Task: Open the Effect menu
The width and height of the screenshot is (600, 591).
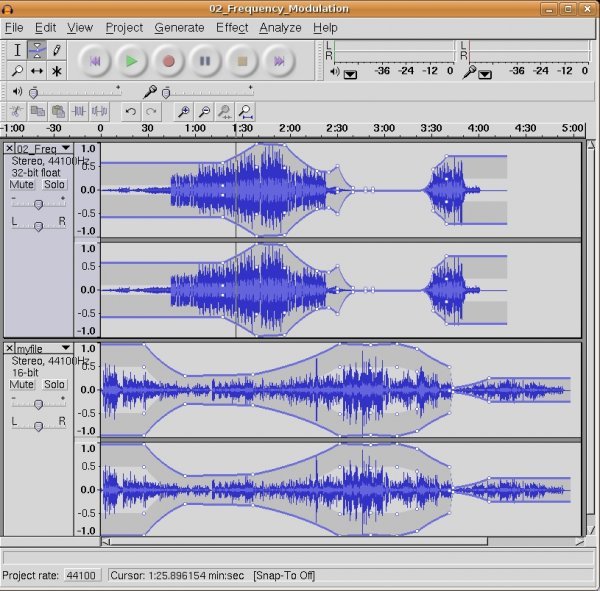Action: click(232, 28)
